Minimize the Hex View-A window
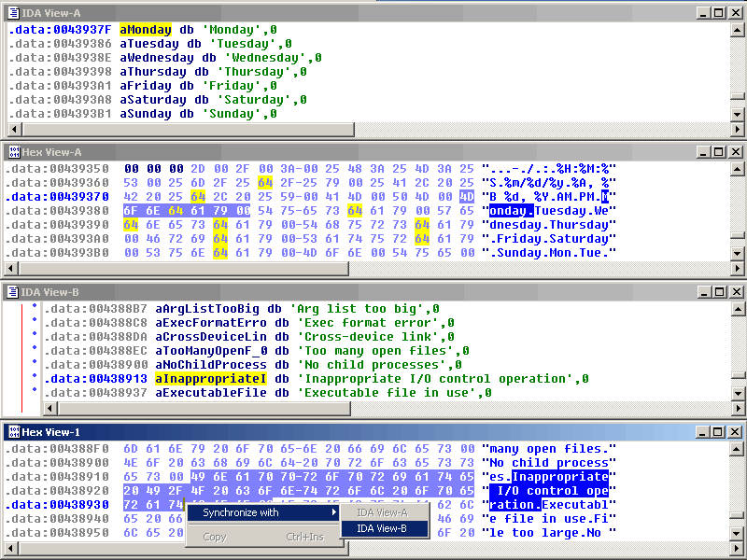The width and height of the screenshot is (747, 560). [x=704, y=152]
